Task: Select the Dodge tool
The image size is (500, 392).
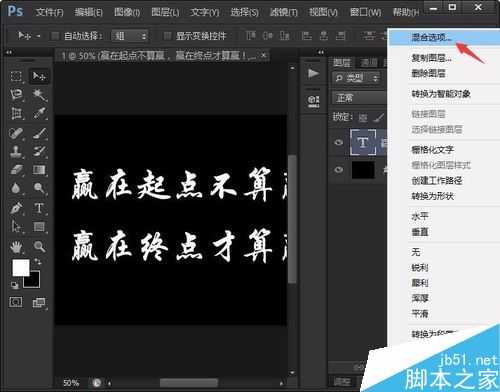Action: pyautogui.click(x=39, y=188)
